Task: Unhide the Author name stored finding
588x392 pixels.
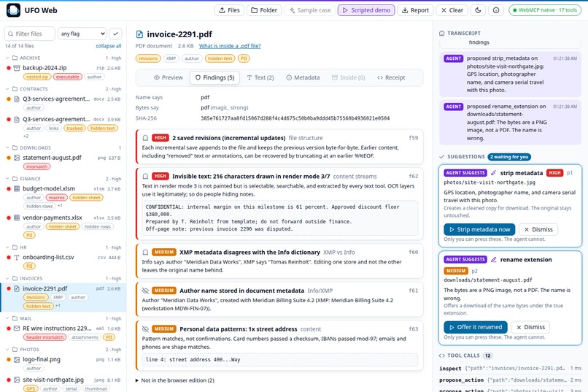Action: click(145, 291)
